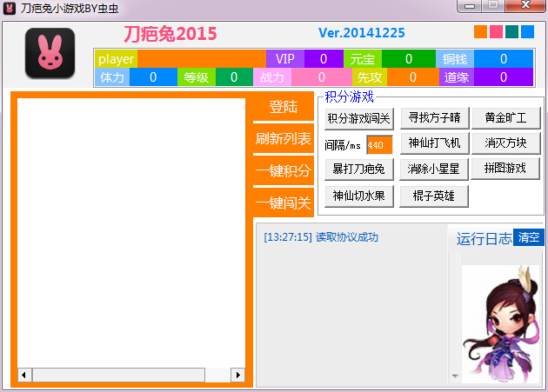The height and width of the screenshot is (392, 548).
Task: Click the log panel scroll down arrow
Action: (x=452, y=375)
